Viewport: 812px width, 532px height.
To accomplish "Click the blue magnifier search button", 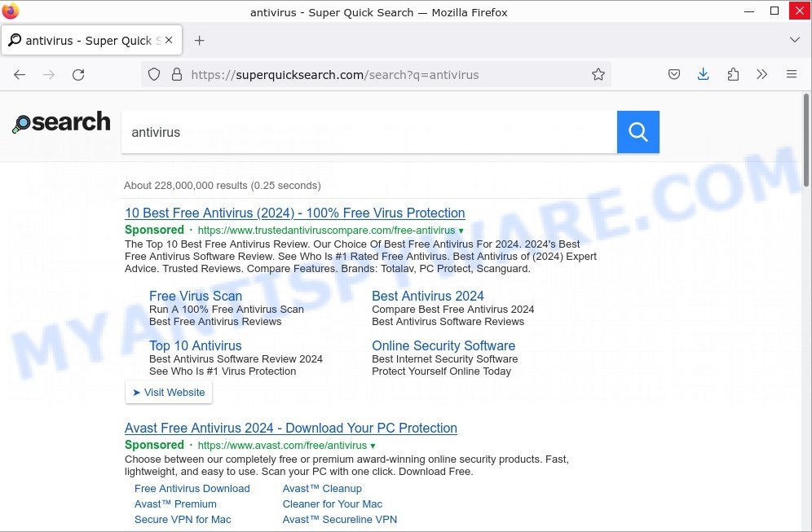I will point(638,132).
